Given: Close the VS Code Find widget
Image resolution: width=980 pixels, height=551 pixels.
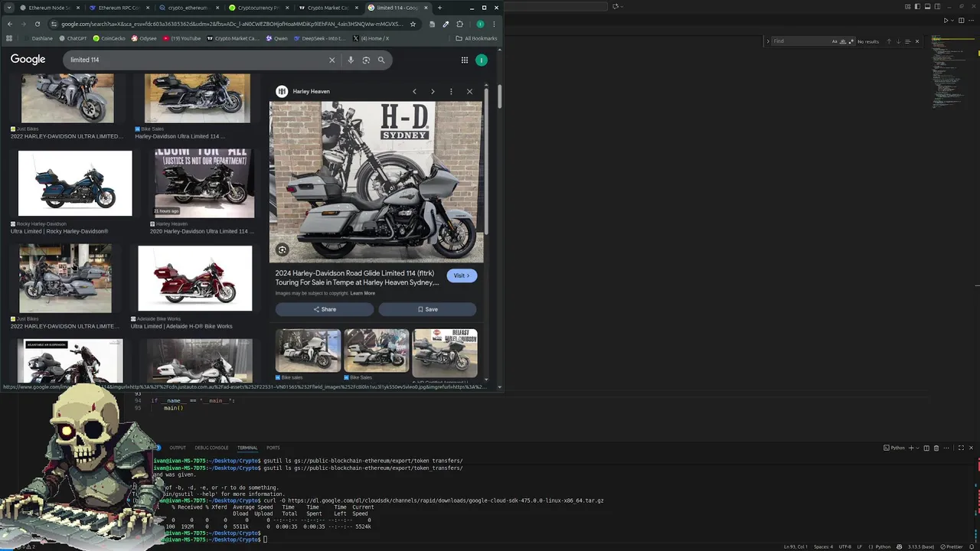Looking at the screenshot, I should (917, 41).
